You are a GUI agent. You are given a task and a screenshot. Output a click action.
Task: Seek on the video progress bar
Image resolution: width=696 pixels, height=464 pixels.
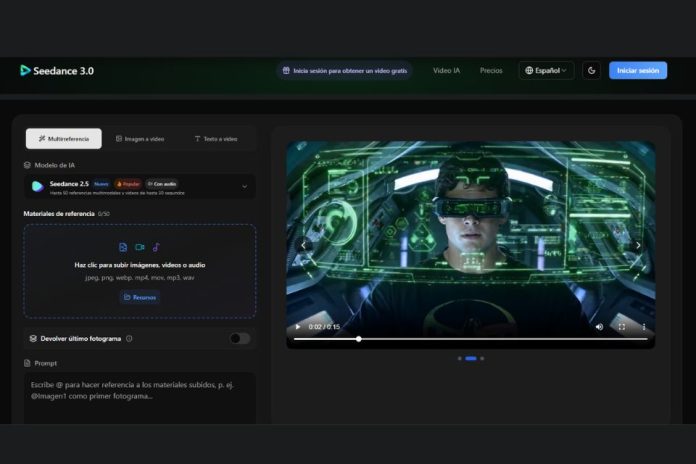[471, 339]
